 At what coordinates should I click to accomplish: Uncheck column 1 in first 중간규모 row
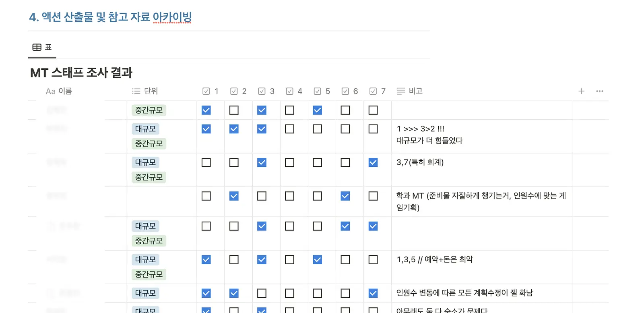click(x=206, y=110)
